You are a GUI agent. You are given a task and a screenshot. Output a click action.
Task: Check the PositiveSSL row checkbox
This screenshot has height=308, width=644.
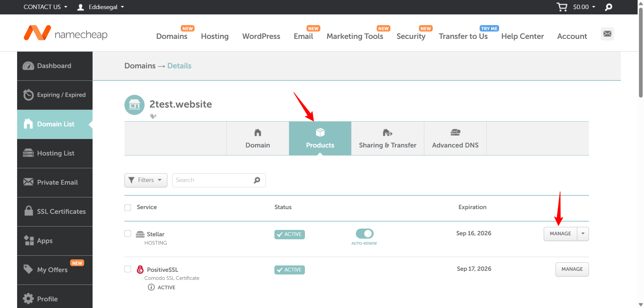(128, 269)
